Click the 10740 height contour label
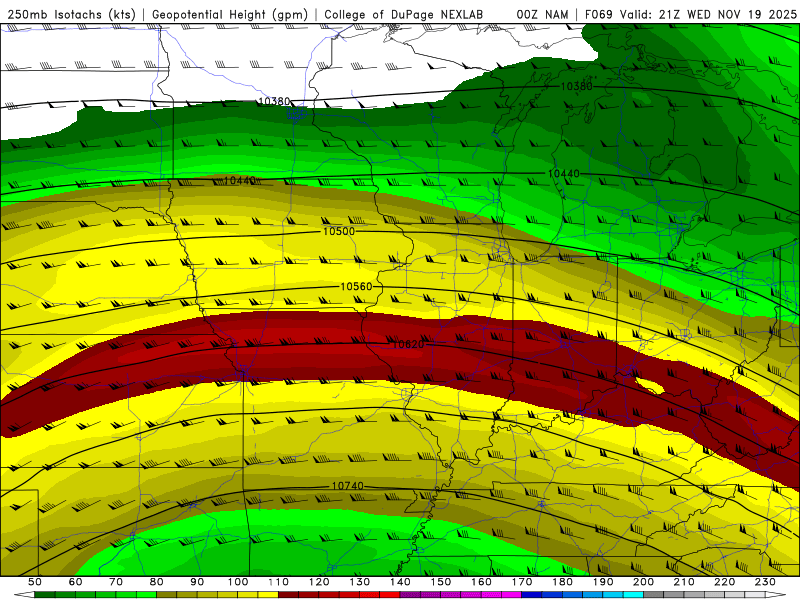800x600 pixels. pyautogui.click(x=347, y=486)
